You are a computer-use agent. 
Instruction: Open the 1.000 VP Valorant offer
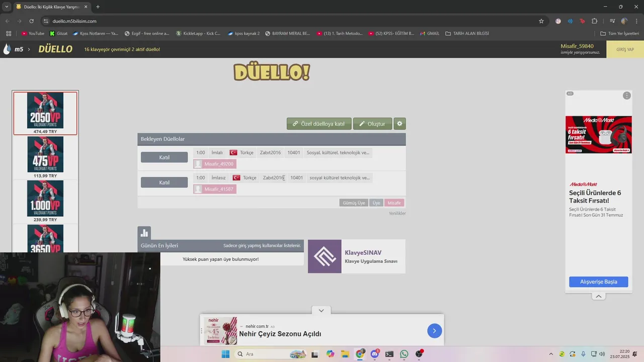[x=45, y=201]
